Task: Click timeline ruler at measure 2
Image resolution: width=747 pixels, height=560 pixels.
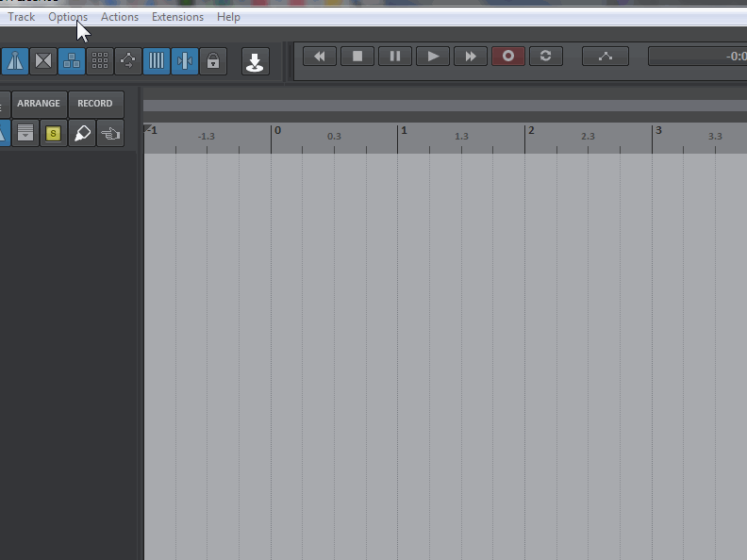Action: pyautogui.click(x=531, y=130)
